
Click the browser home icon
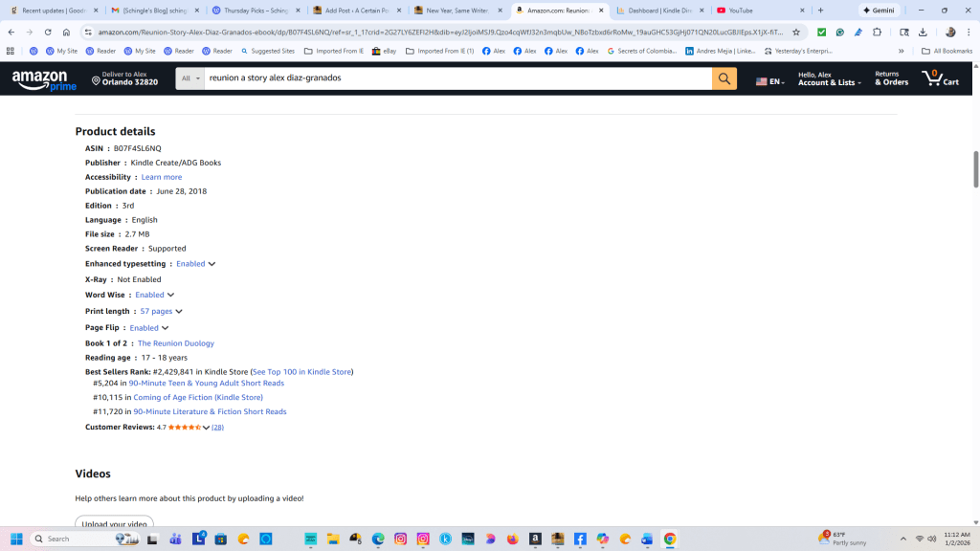pos(66,32)
